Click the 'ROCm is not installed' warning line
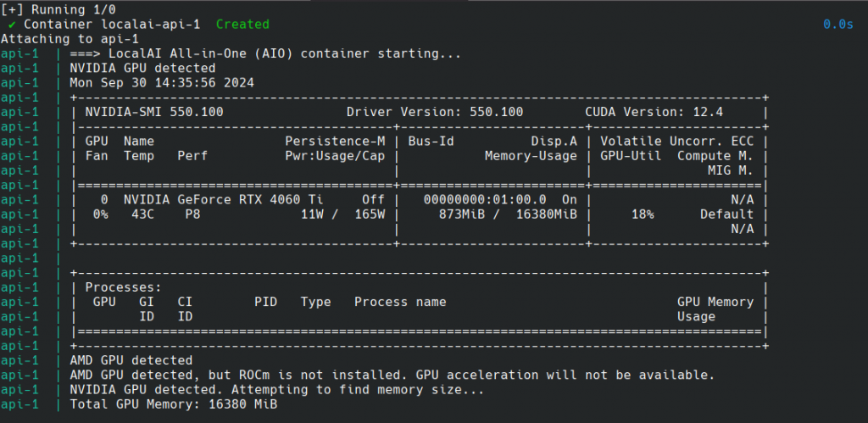This screenshot has height=423, width=868. click(392, 375)
